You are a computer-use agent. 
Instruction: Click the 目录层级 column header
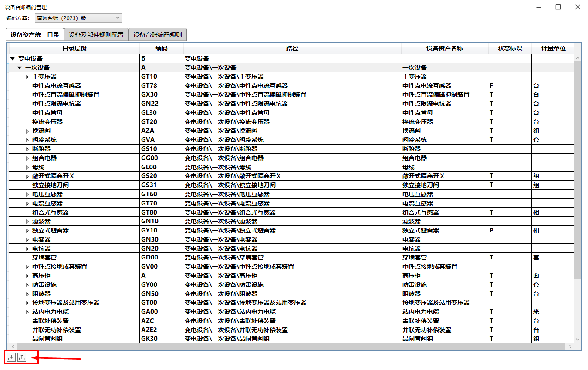74,48
